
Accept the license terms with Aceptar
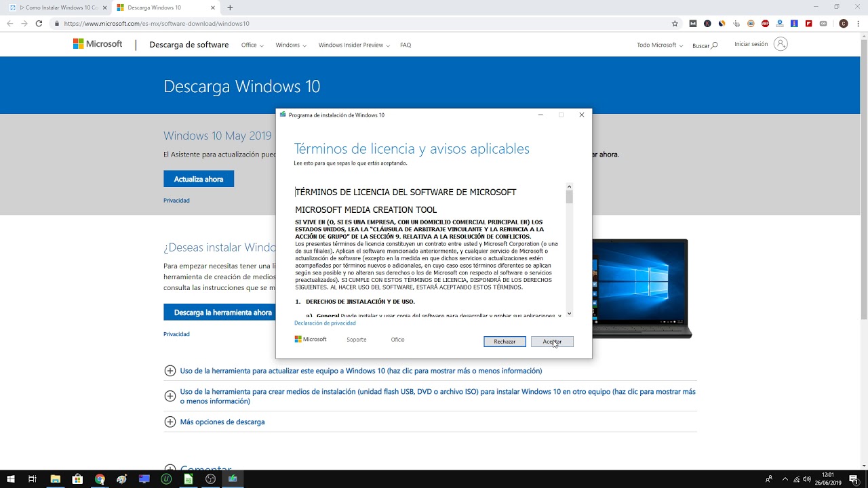[x=552, y=342]
